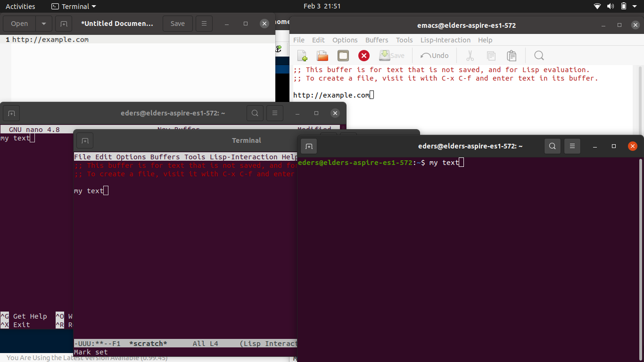This screenshot has height=362, width=644.
Task: Open a new tab in gedit
Action: [x=63, y=23]
